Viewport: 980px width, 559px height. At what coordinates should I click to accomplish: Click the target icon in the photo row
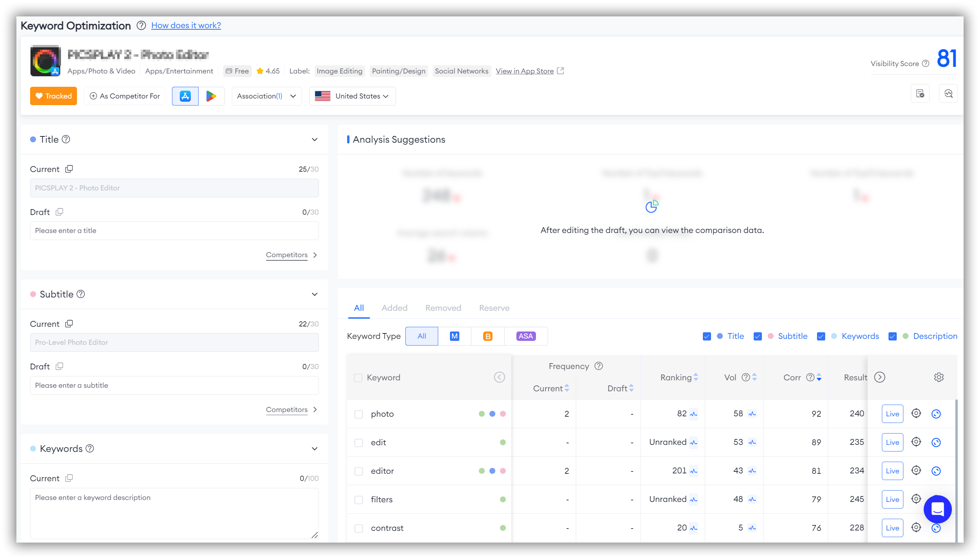(x=916, y=413)
